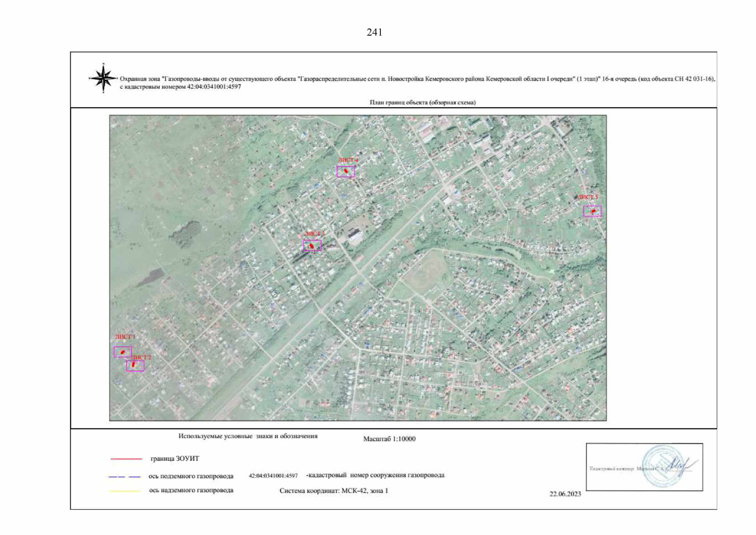Select the Система координат МСК-42 text
The height and width of the screenshot is (535, 756).
(x=334, y=490)
